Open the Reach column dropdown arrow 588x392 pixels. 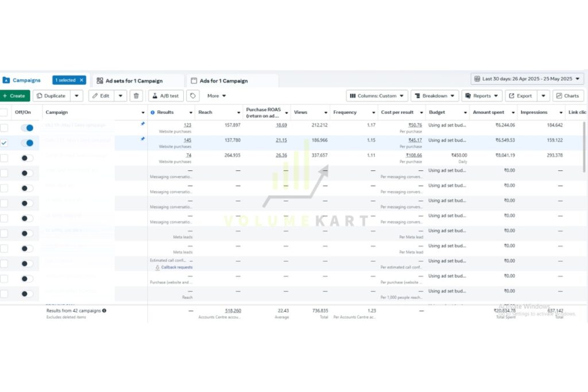point(238,112)
